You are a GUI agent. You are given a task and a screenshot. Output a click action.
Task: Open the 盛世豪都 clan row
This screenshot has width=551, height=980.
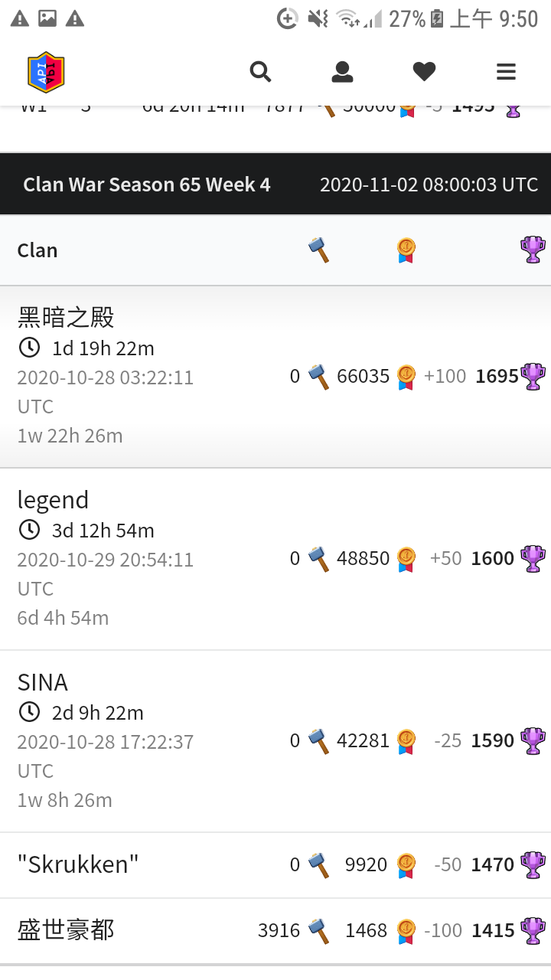pos(275,931)
